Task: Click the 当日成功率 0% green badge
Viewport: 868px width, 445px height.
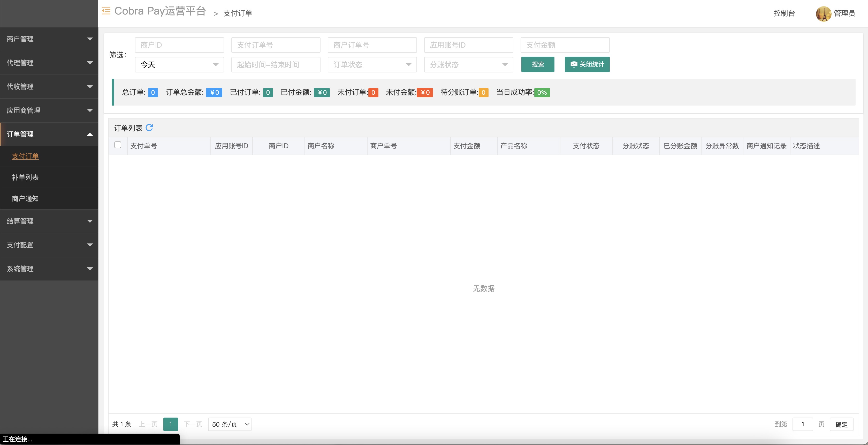Action: click(542, 92)
